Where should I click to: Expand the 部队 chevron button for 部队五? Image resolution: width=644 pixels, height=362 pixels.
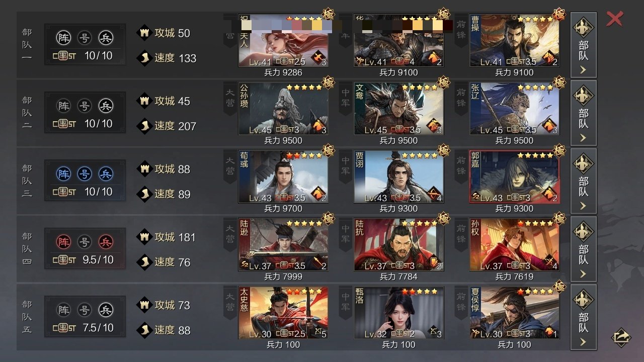pyautogui.click(x=583, y=317)
